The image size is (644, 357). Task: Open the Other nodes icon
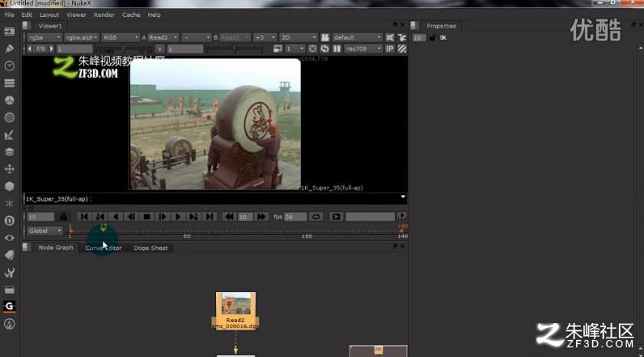(x=9, y=290)
